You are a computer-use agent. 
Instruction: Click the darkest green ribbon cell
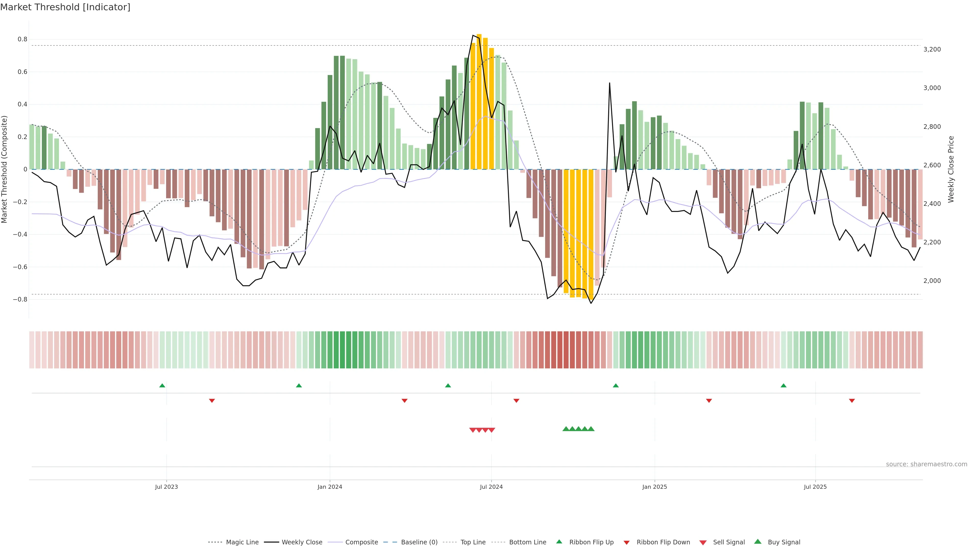pyautogui.click(x=342, y=350)
